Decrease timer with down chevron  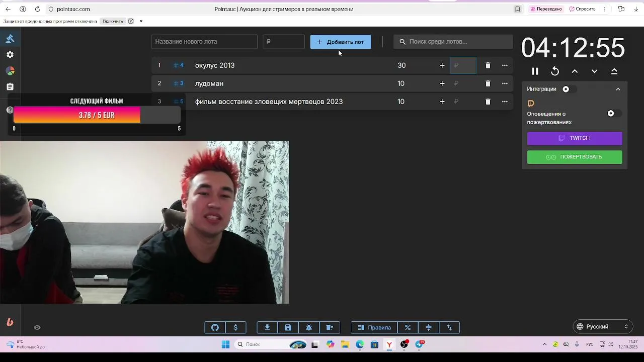click(594, 71)
